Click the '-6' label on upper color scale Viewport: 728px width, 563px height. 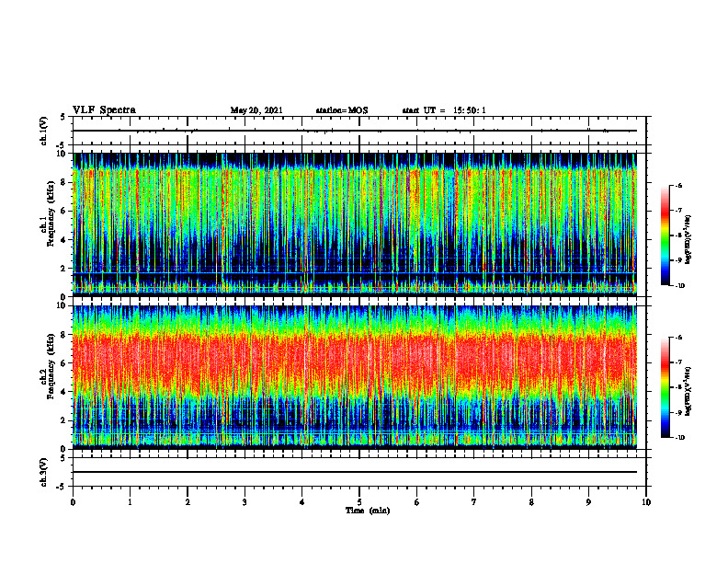tap(678, 185)
